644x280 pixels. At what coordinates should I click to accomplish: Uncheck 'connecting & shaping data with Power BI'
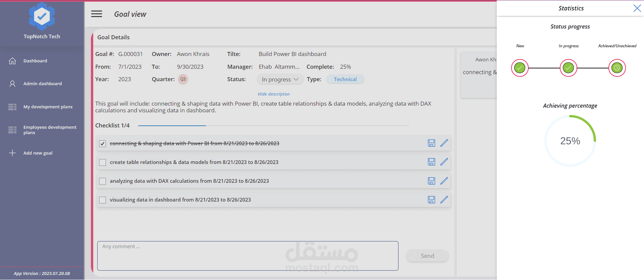pos(103,144)
